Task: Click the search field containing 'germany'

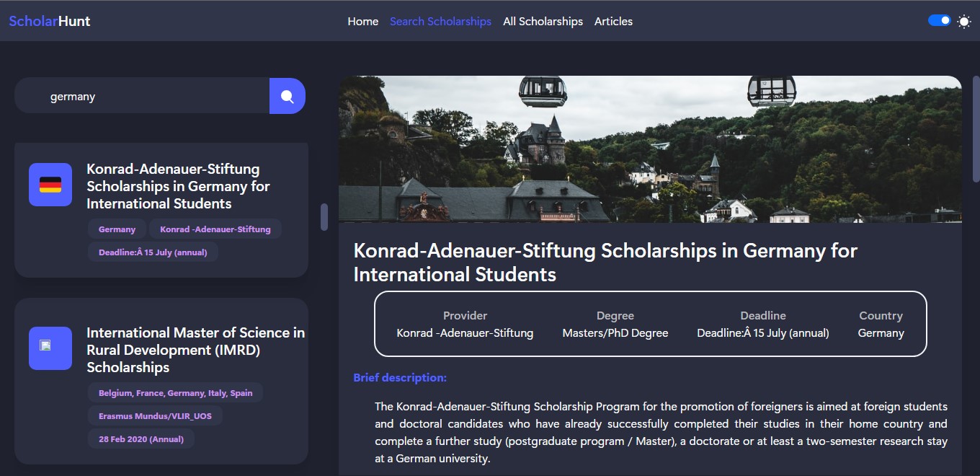Action: (x=142, y=96)
